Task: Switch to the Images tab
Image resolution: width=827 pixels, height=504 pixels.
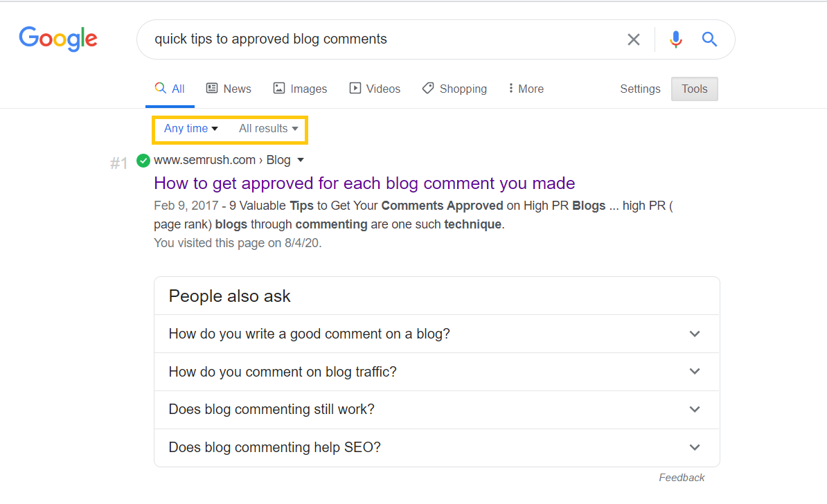Action: (x=300, y=88)
